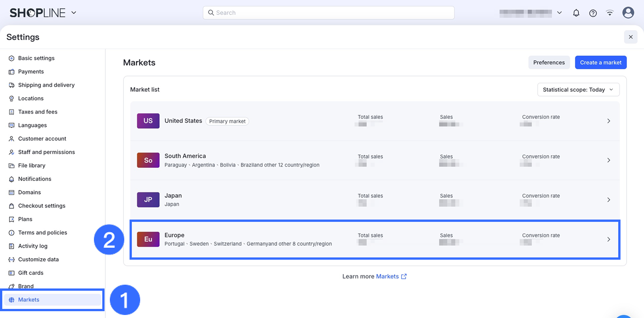
Task: Click the JP Japan market badge
Action: point(148,200)
